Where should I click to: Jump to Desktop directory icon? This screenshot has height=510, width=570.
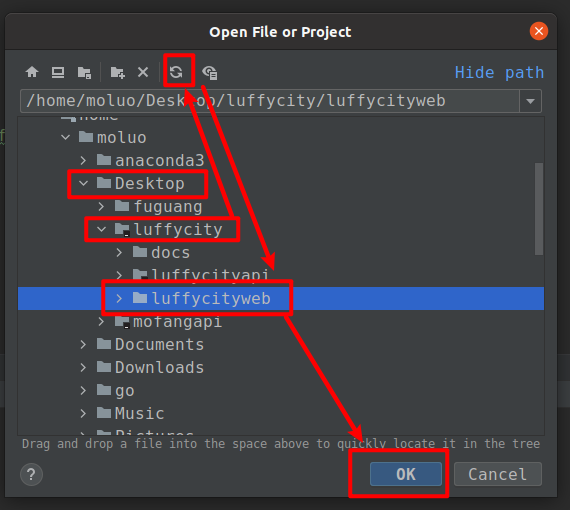58,72
